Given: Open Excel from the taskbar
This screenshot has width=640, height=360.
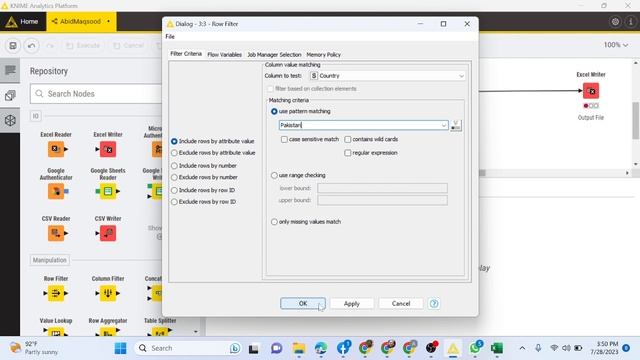Looking at the screenshot, I should (497, 348).
